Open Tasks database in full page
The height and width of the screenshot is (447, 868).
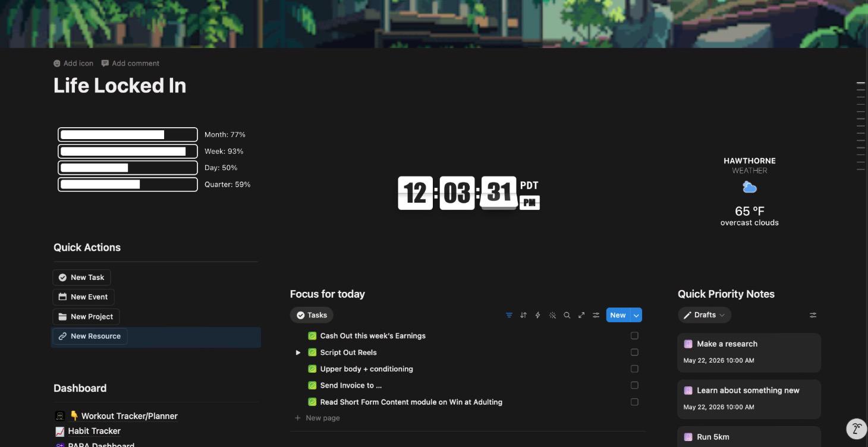[581, 315]
